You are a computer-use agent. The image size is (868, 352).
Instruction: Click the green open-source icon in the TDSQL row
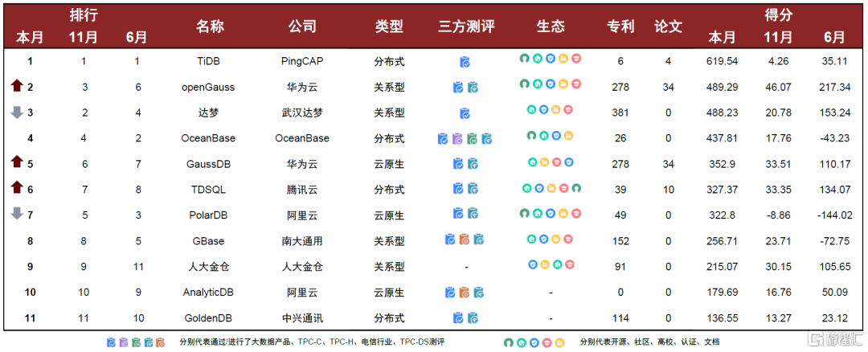coord(576,188)
